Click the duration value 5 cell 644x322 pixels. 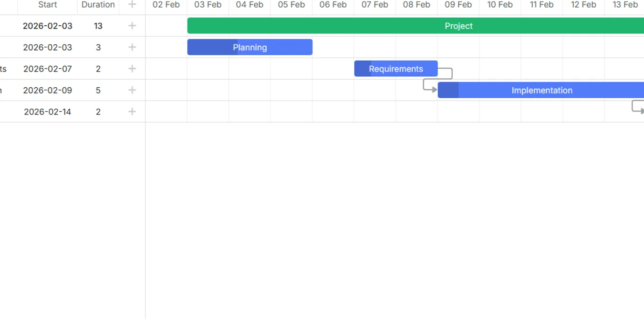(x=98, y=90)
